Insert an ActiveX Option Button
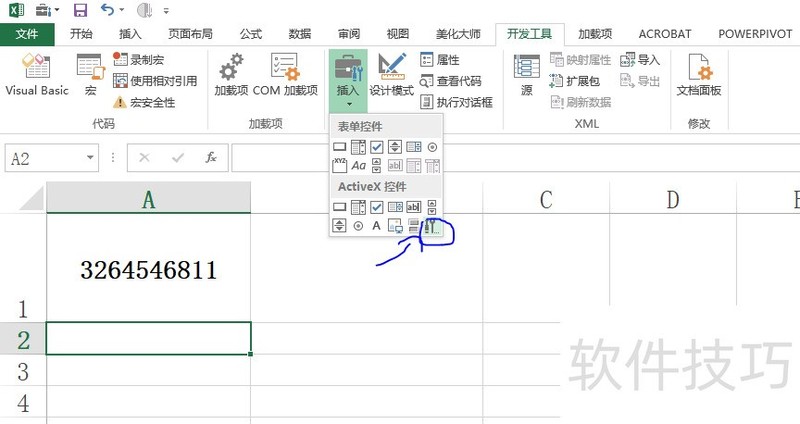 358,226
